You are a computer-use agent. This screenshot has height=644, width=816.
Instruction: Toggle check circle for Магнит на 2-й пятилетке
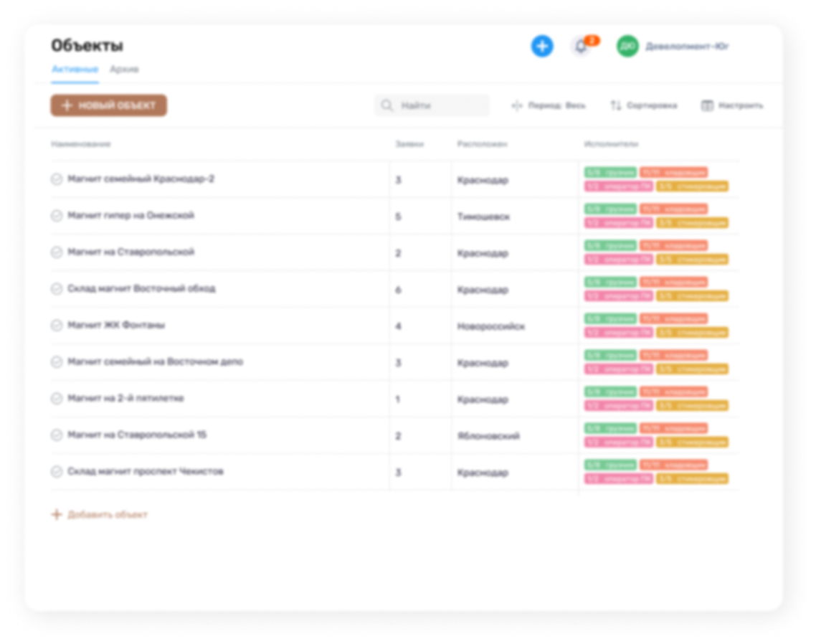coord(57,398)
